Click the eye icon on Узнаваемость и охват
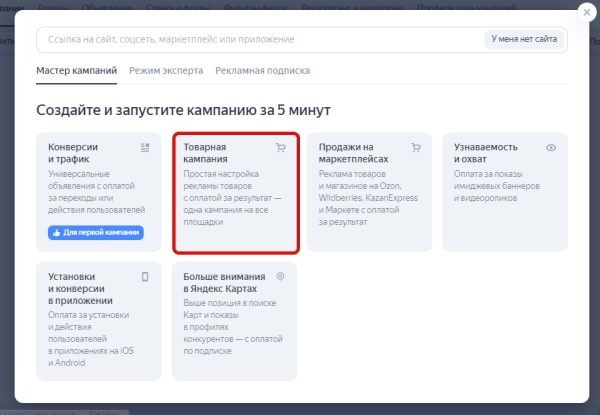Viewport: 600px width, 415px height. (551, 147)
